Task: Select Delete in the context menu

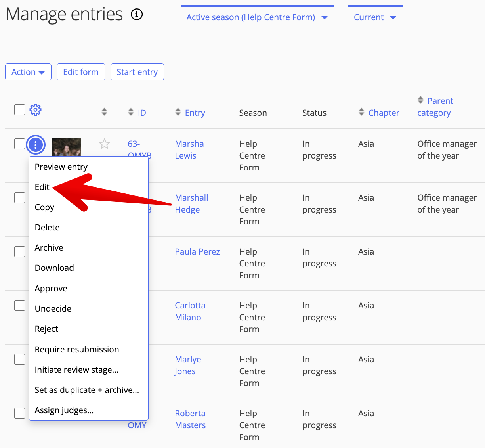Action: point(88,228)
